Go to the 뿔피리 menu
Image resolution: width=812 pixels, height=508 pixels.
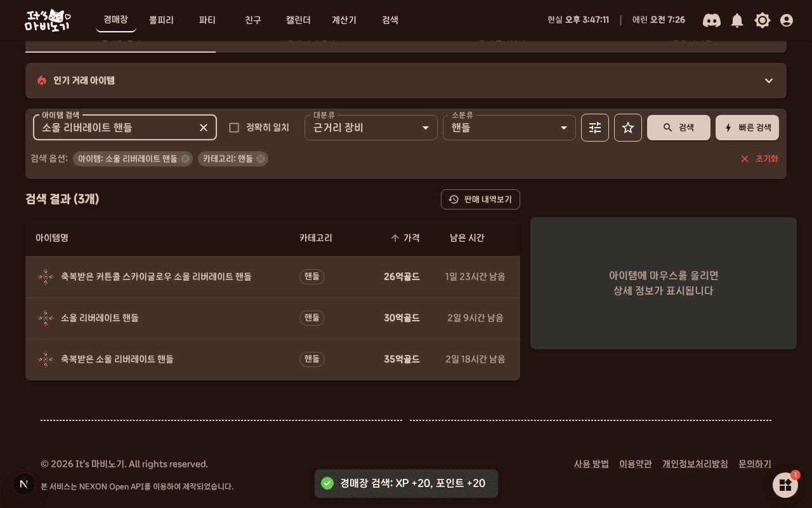pyautogui.click(x=162, y=20)
